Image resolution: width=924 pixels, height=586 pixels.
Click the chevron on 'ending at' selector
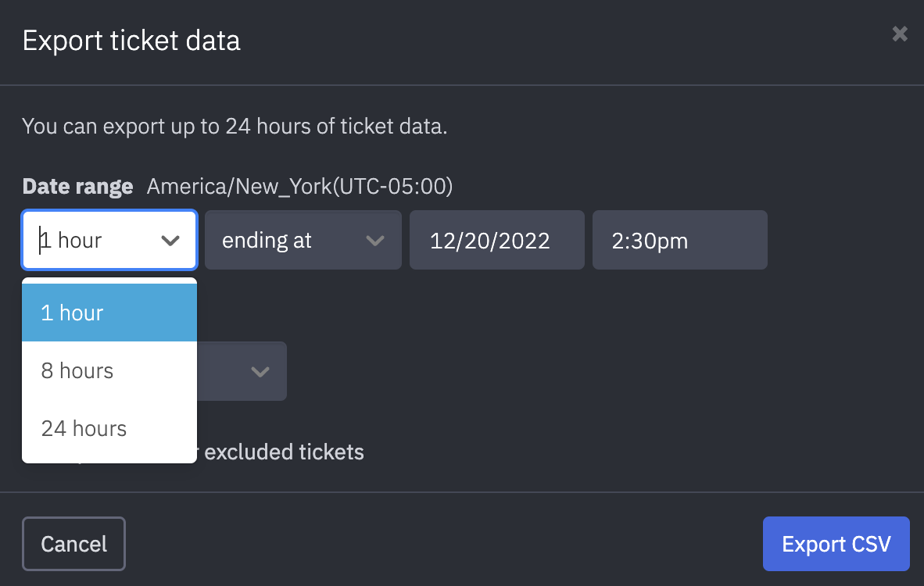(x=375, y=241)
